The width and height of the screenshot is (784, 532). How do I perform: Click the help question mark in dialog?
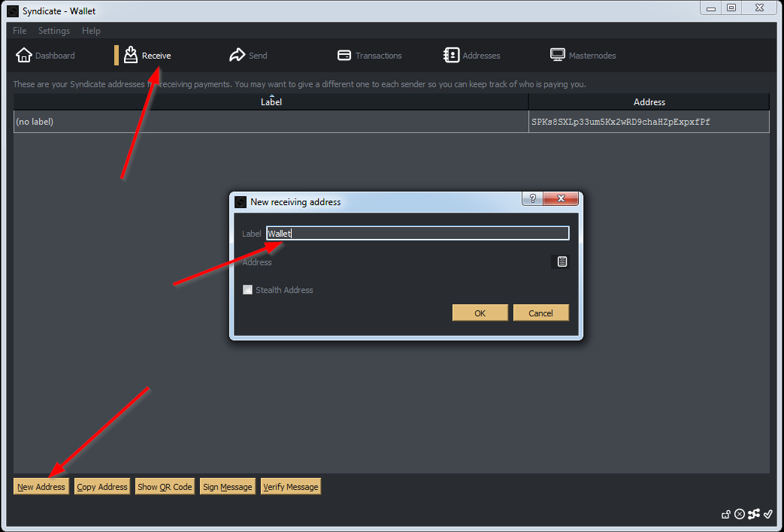point(532,198)
